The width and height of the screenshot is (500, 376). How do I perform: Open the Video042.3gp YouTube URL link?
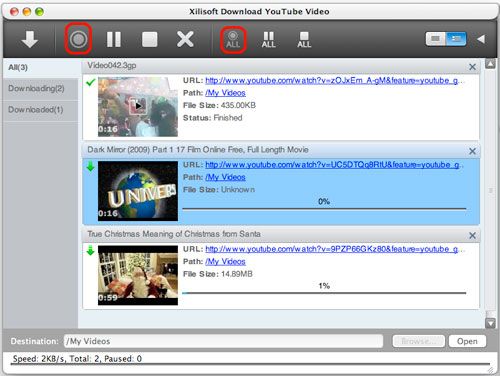[334, 80]
